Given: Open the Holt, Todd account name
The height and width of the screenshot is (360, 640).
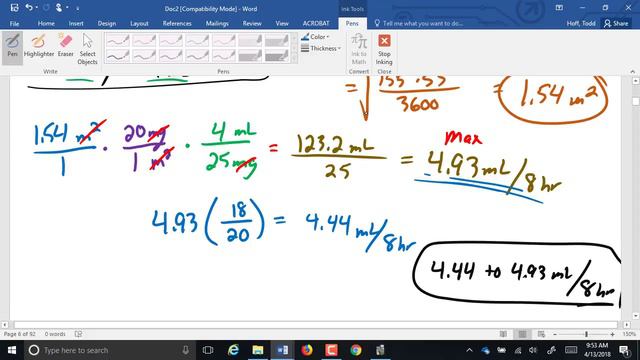Looking at the screenshot, I should [x=581, y=24].
